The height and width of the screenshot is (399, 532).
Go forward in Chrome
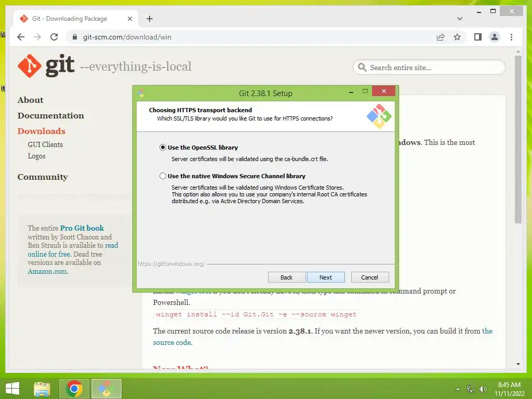coord(37,37)
